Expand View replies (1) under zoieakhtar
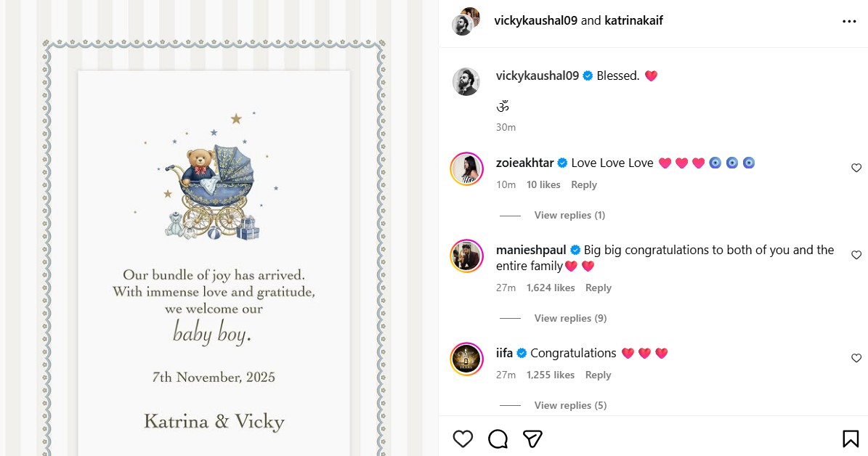868x456 pixels. (x=569, y=215)
